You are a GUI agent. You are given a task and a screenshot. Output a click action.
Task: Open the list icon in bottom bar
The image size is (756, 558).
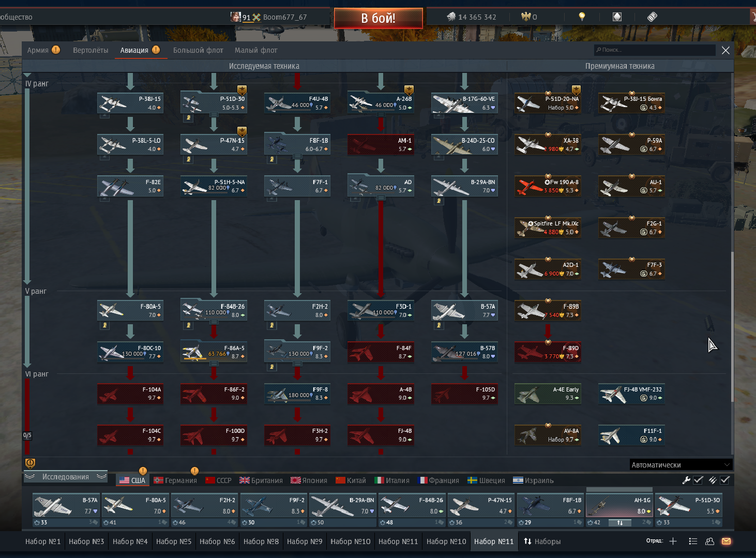click(x=693, y=541)
